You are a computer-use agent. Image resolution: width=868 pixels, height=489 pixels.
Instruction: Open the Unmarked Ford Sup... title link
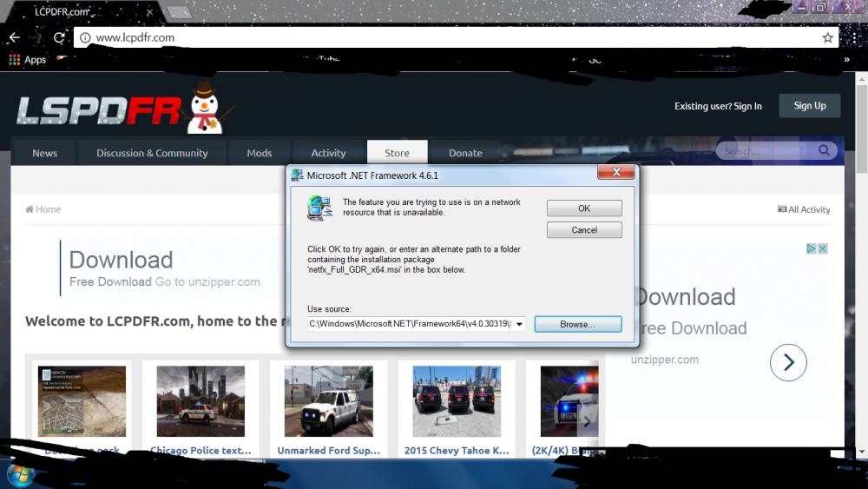click(x=329, y=450)
